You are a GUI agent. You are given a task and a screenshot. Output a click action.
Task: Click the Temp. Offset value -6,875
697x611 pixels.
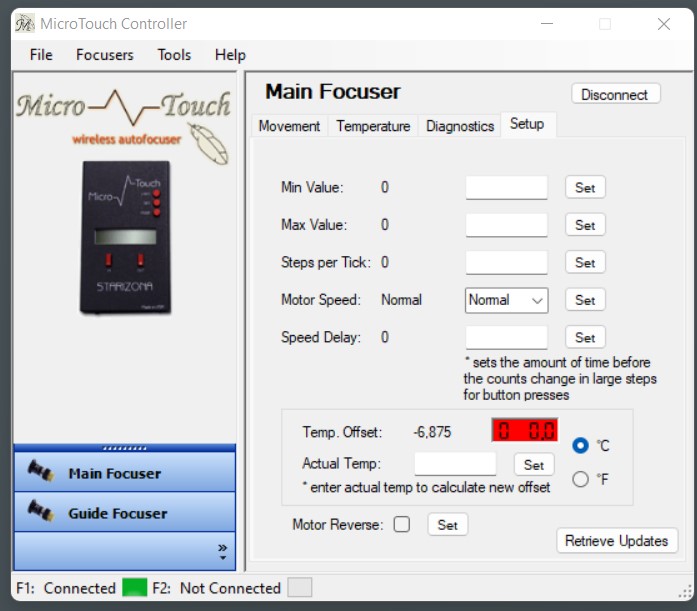coord(432,431)
